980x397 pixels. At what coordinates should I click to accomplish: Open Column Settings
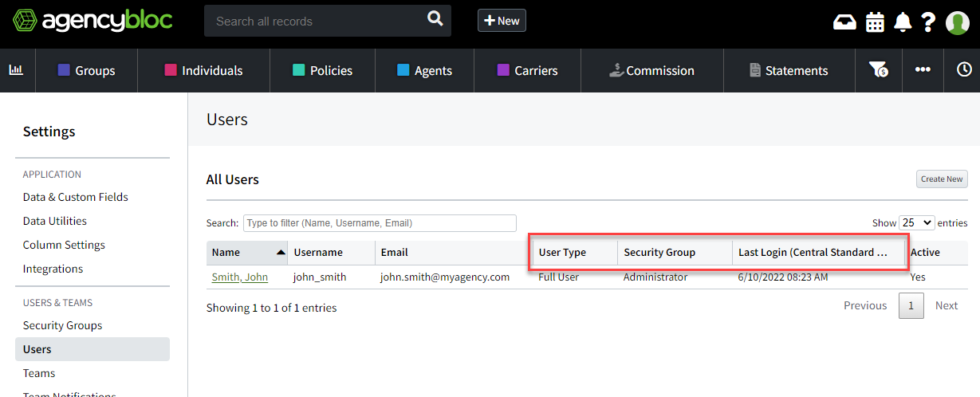(x=64, y=245)
